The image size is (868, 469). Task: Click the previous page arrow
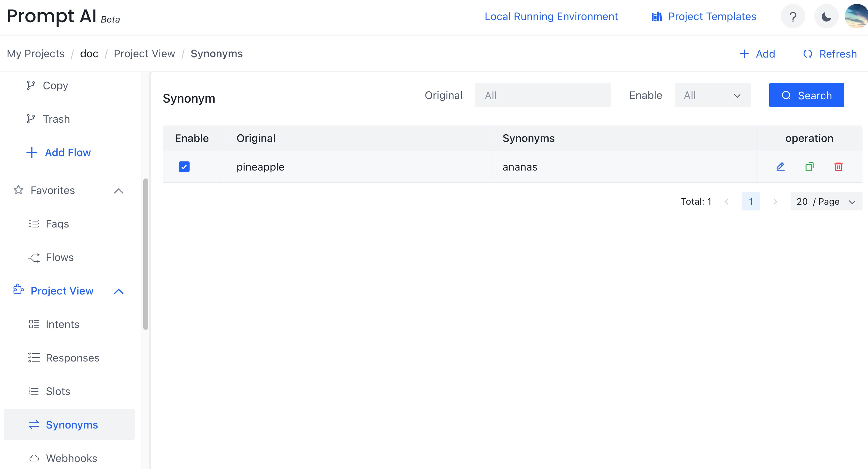click(x=727, y=201)
